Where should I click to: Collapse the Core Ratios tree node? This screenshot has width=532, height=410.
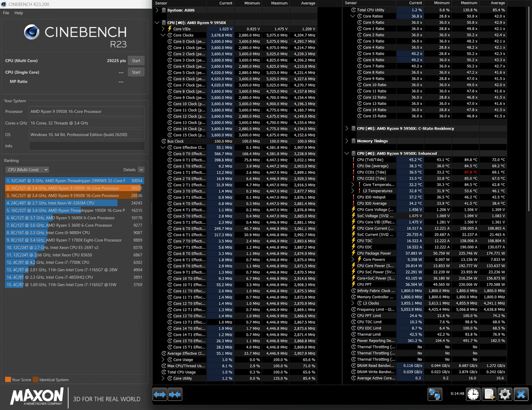click(353, 16)
